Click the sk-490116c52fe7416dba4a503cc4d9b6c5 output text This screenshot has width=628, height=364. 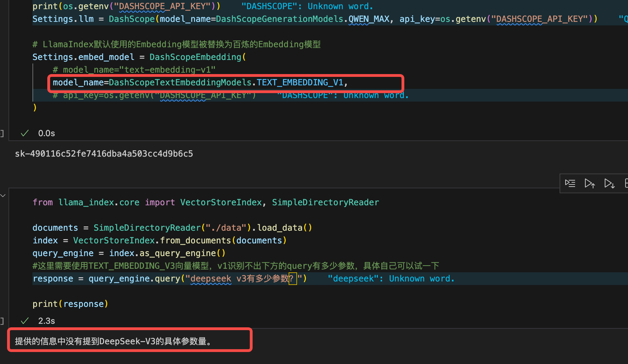[104, 154]
